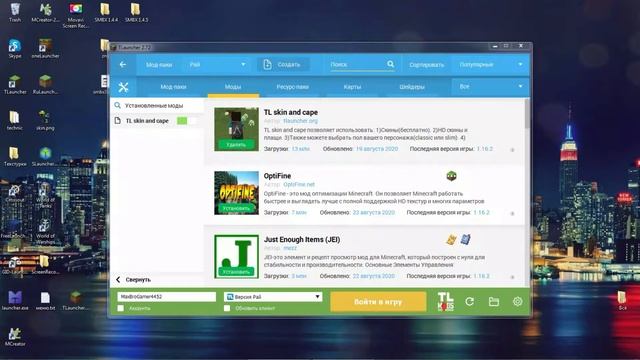Click the Создать button

tap(283, 64)
